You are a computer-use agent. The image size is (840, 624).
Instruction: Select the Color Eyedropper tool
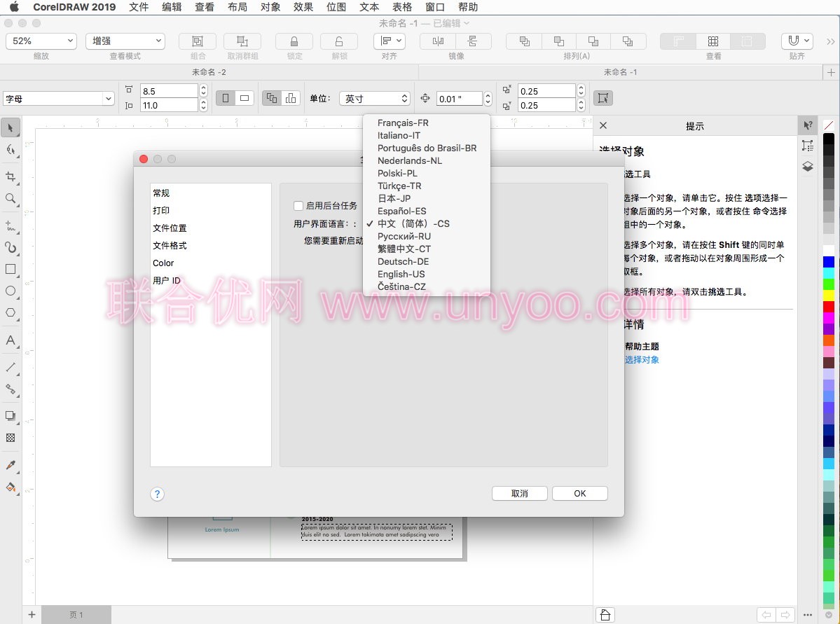(x=11, y=465)
